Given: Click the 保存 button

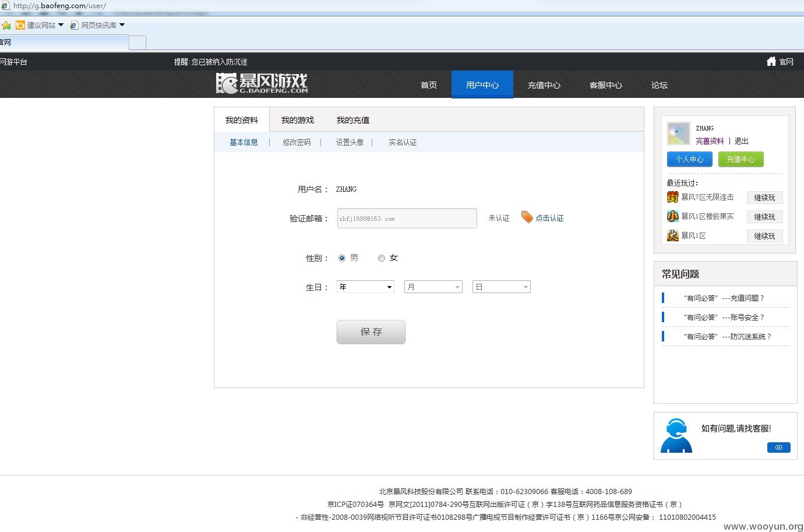Looking at the screenshot, I should 371,332.
